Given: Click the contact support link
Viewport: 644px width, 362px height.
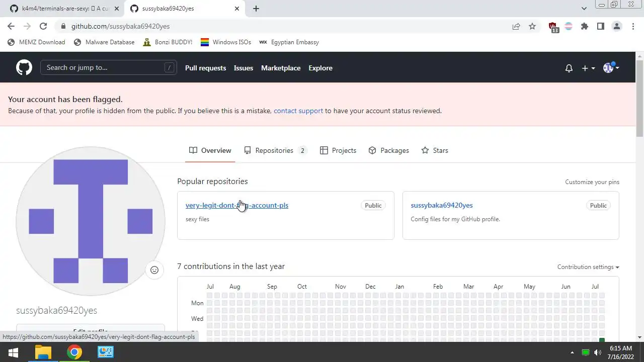Looking at the screenshot, I should coord(298,111).
